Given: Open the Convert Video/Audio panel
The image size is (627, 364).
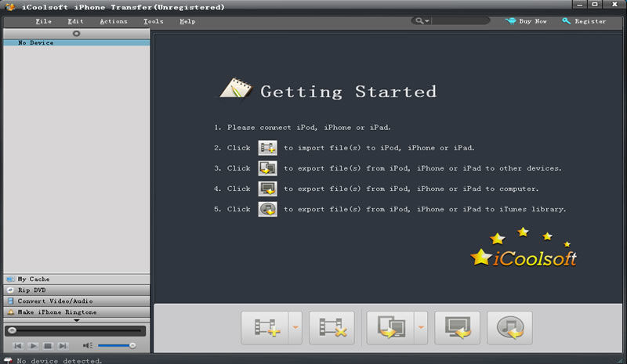Looking at the screenshot, I should pos(76,301).
